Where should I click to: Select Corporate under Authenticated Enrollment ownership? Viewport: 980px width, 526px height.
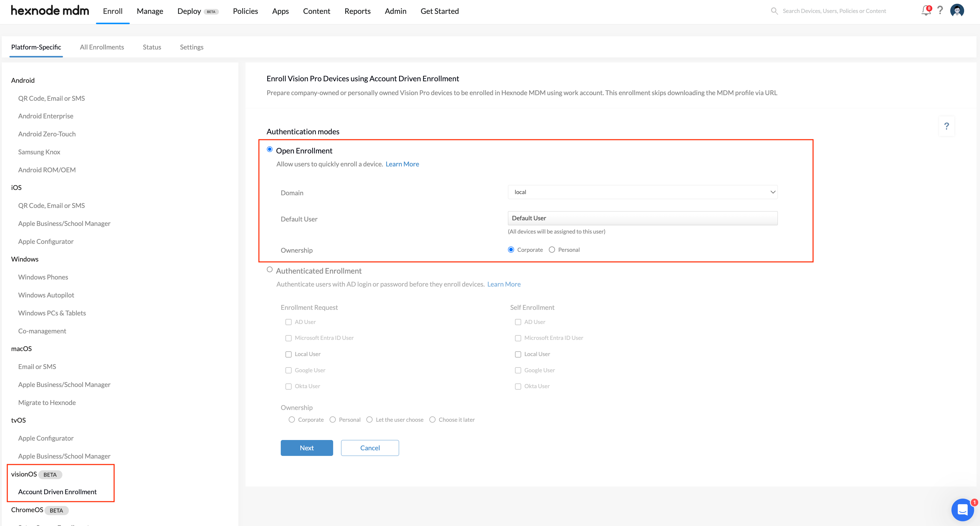coord(292,419)
